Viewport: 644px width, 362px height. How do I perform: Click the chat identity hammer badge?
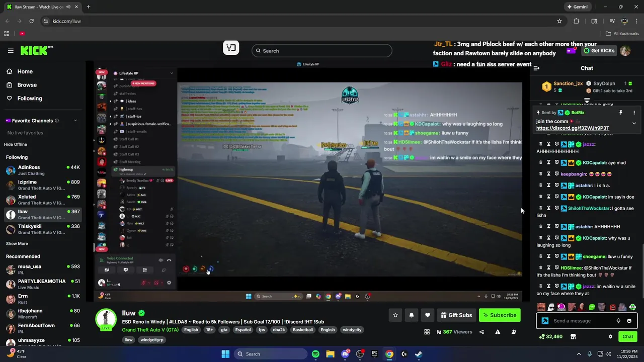click(x=545, y=321)
